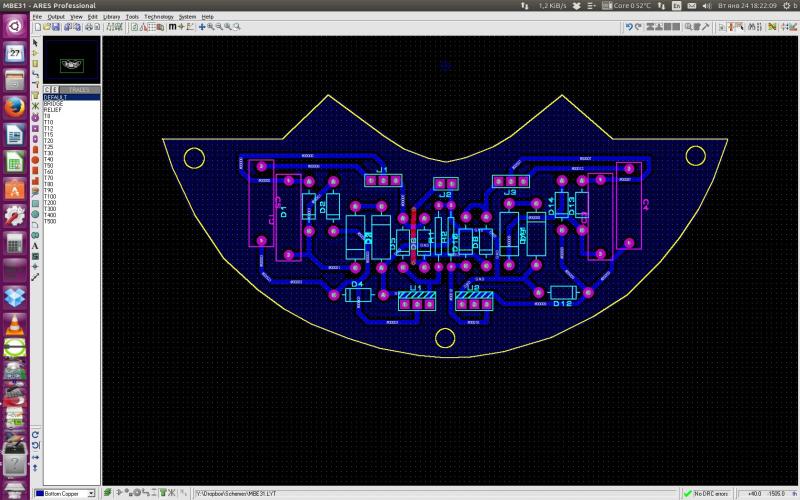
Task: Open the Output menu
Action: coord(56,17)
